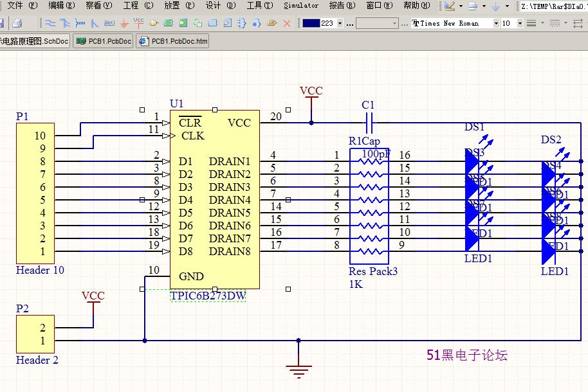
Task: Select the U1 designator text
Action: [177, 103]
